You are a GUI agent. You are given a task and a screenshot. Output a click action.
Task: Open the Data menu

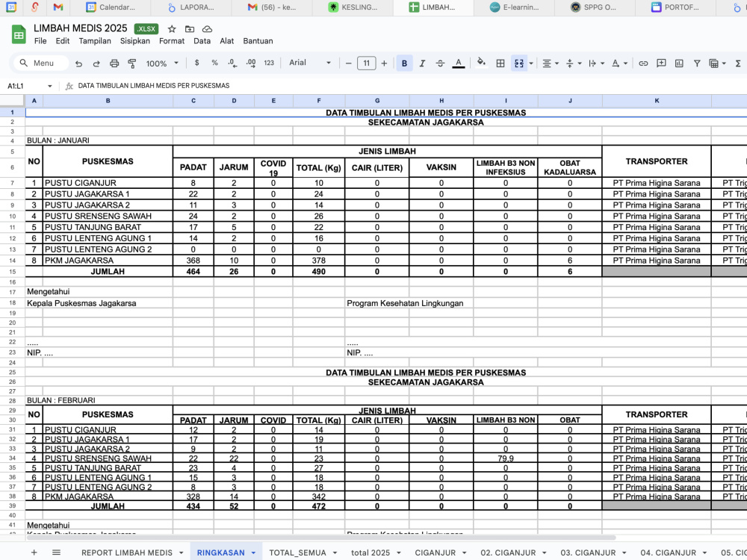coord(202,41)
